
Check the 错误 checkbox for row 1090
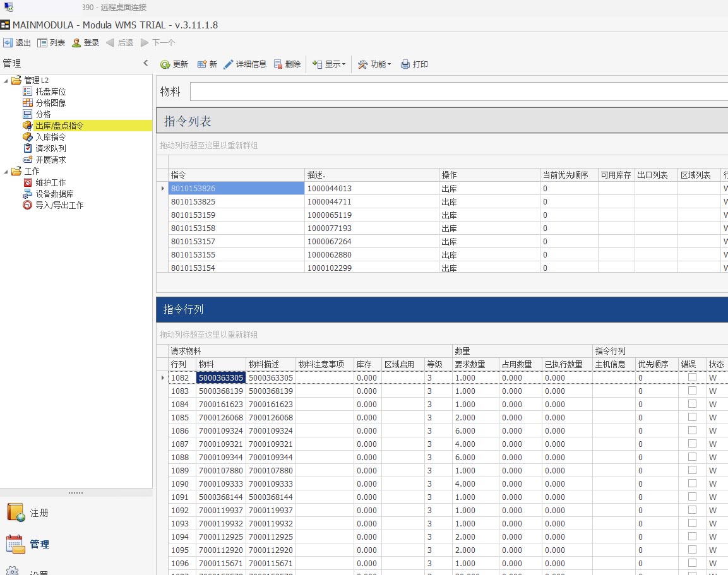click(692, 483)
